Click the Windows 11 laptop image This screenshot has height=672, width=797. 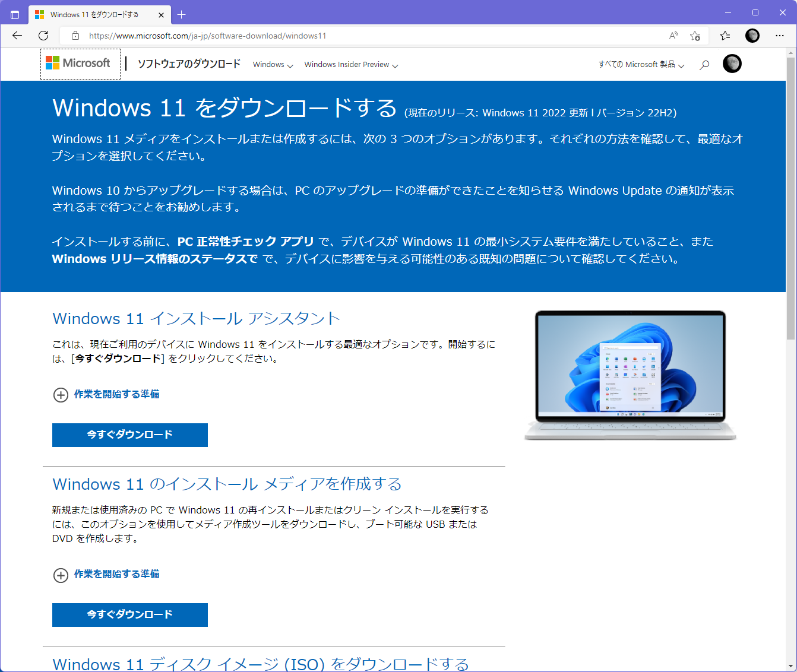630,375
